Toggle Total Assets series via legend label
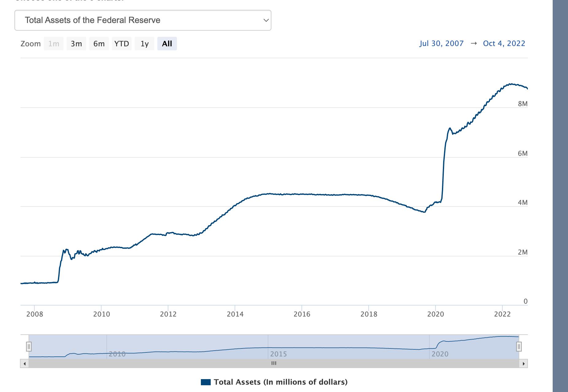Viewport: 568px width, 392px height. 281,382
